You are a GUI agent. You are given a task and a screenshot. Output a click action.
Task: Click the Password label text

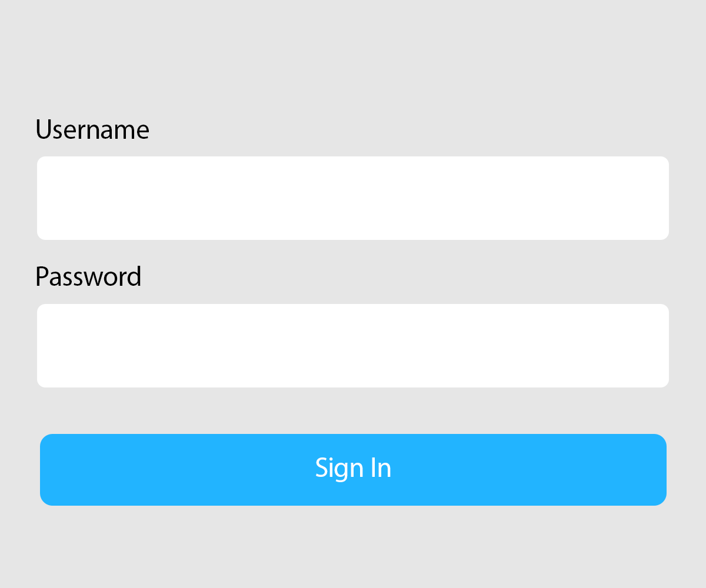click(x=88, y=276)
